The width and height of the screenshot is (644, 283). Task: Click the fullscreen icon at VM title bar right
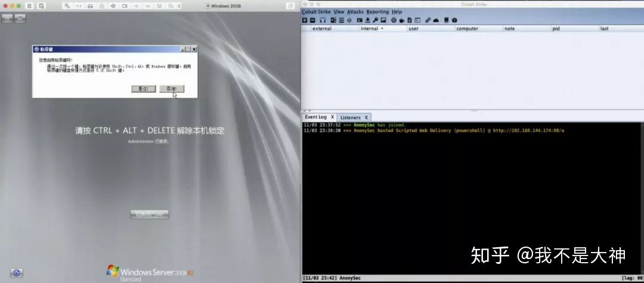coord(290,6)
